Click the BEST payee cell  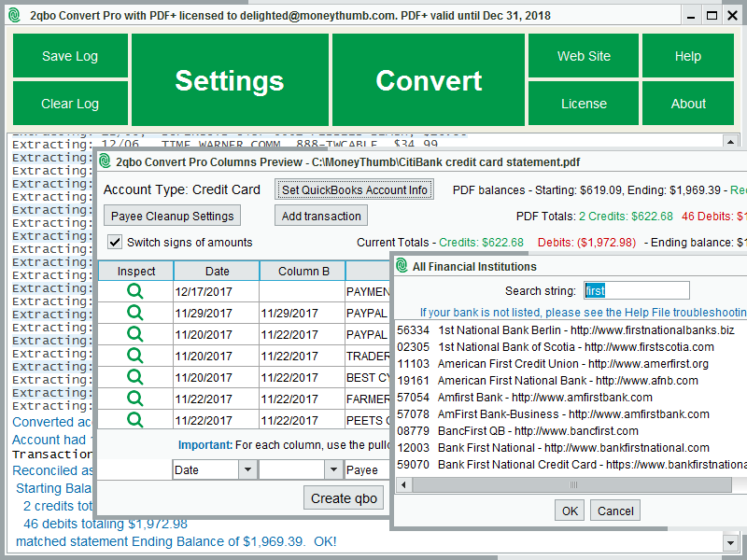(368, 377)
